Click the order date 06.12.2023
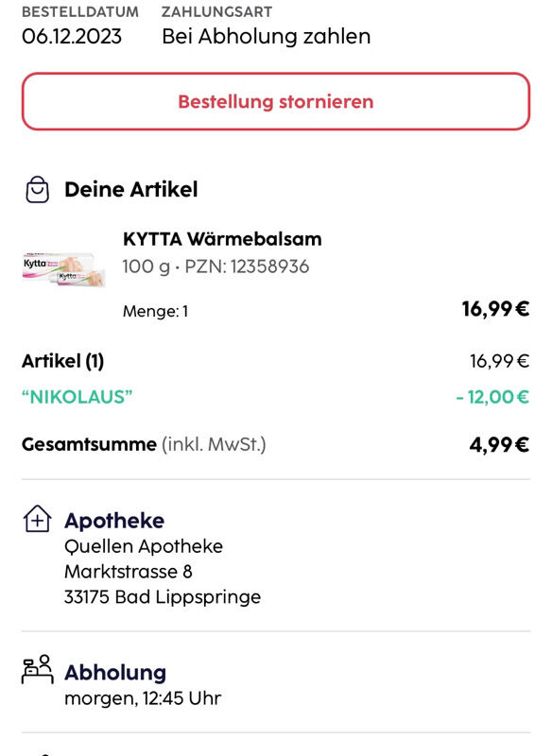This screenshot has width=552, height=756. coord(72,37)
